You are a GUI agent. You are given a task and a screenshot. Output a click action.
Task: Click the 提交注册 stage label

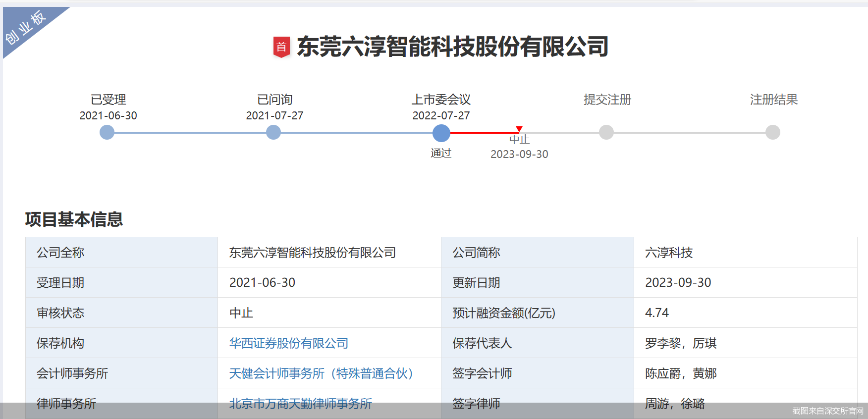[x=607, y=100]
